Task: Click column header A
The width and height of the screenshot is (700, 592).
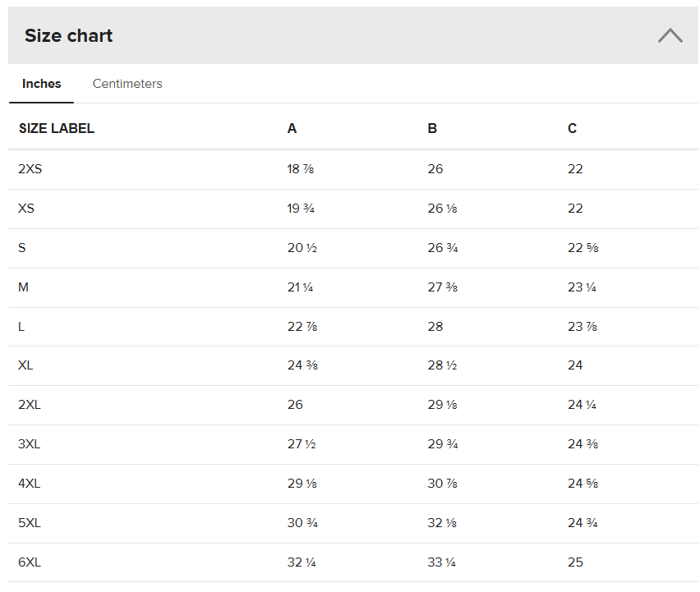Action: click(x=292, y=128)
